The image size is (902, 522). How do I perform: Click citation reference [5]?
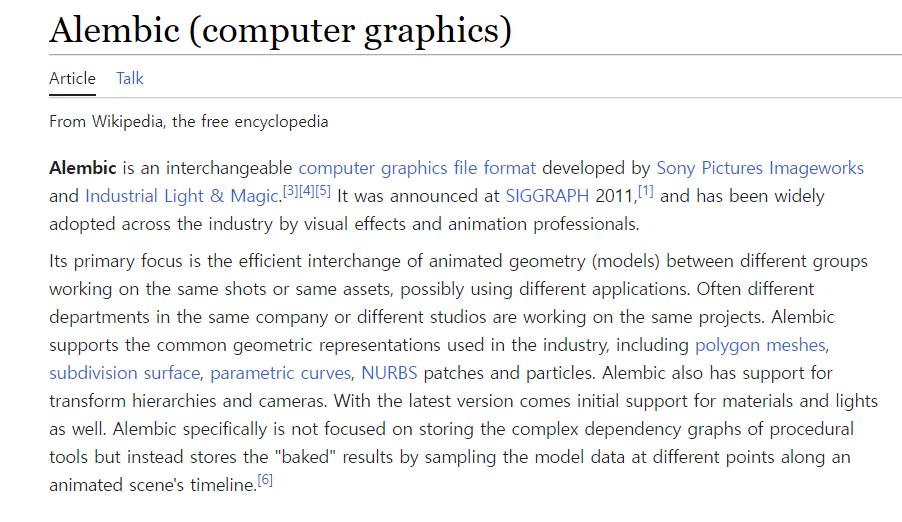(322, 190)
